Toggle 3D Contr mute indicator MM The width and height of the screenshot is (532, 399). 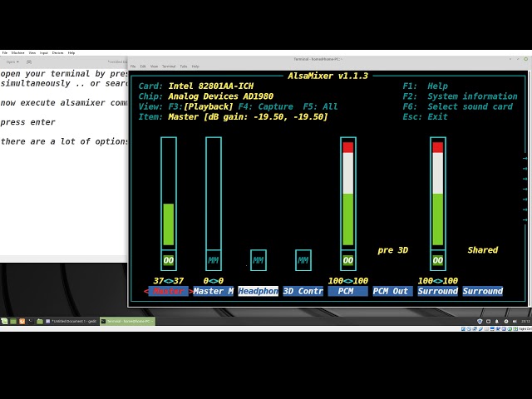(x=303, y=260)
